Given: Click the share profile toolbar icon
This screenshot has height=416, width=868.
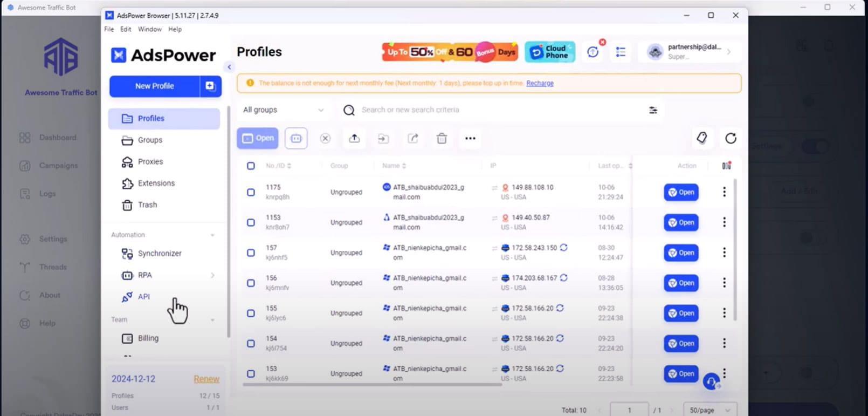Looking at the screenshot, I should pos(413,138).
